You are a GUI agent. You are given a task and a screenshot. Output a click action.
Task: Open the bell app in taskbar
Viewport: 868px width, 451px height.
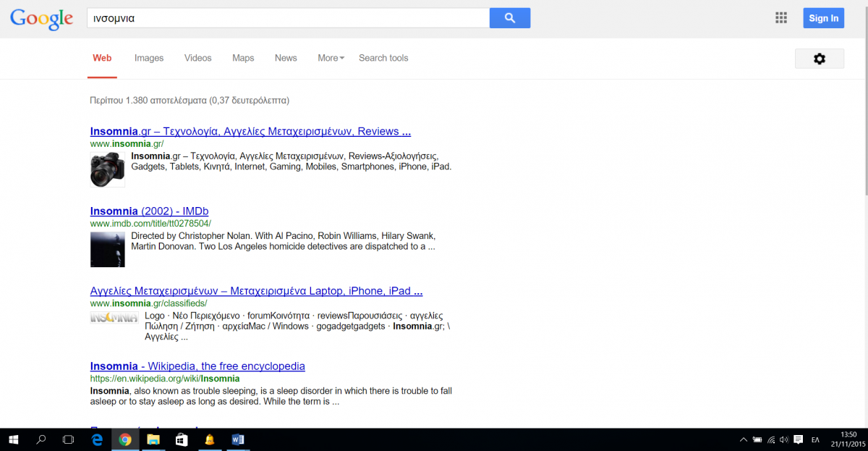coord(210,439)
